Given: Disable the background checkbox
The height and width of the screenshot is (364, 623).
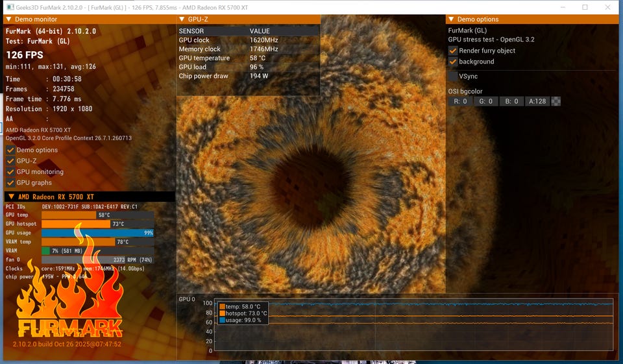Looking at the screenshot, I should pyautogui.click(x=452, y=62).
